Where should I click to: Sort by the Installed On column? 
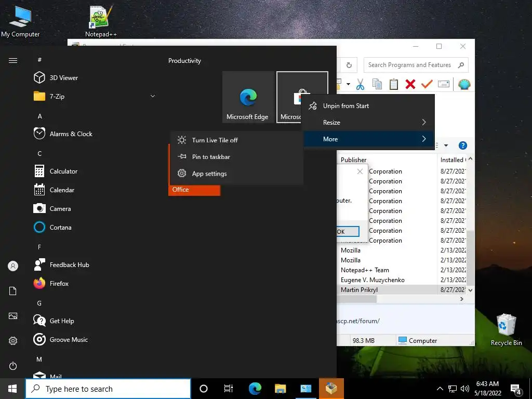tap(453, 160)
